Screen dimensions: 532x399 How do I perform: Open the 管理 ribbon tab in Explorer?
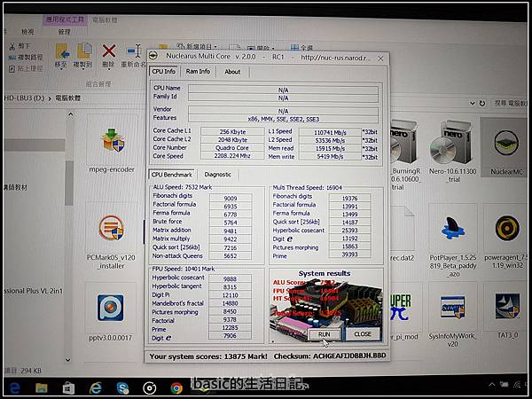click(64, 32)
